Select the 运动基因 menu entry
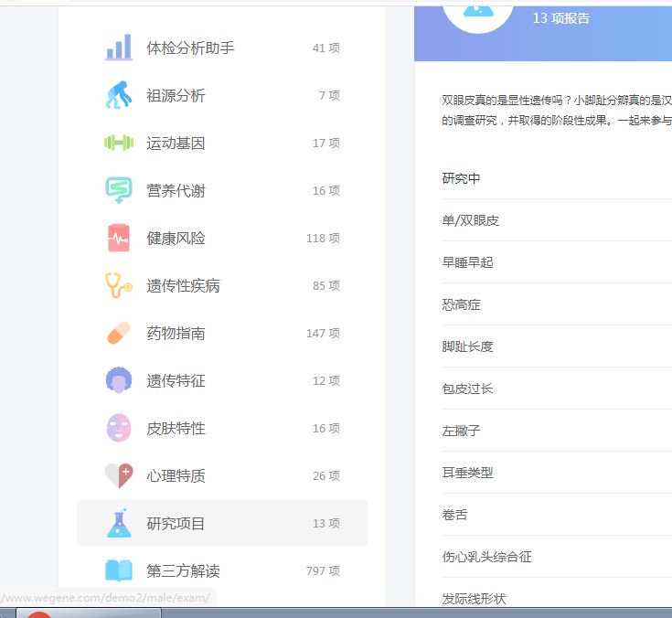 (222, 143)
